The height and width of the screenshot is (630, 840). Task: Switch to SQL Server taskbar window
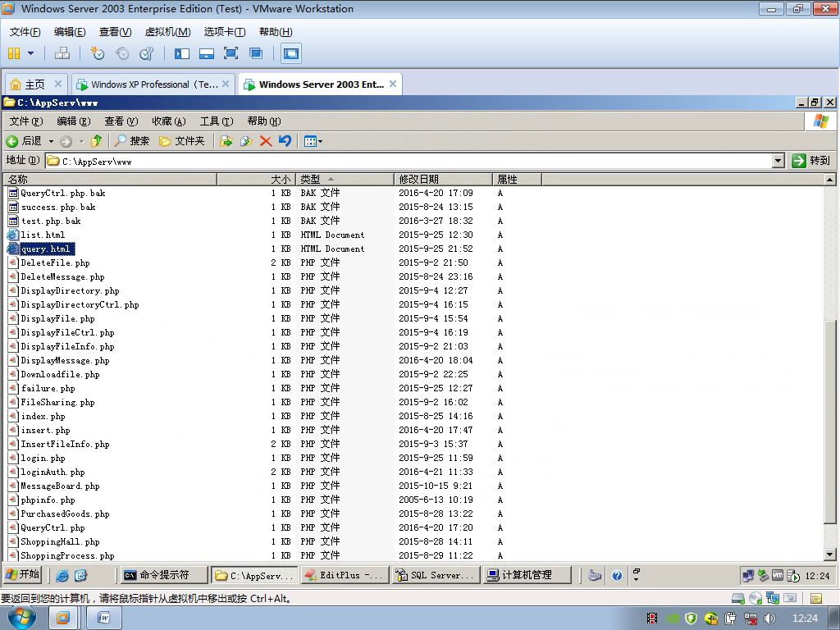click(436, 575)
